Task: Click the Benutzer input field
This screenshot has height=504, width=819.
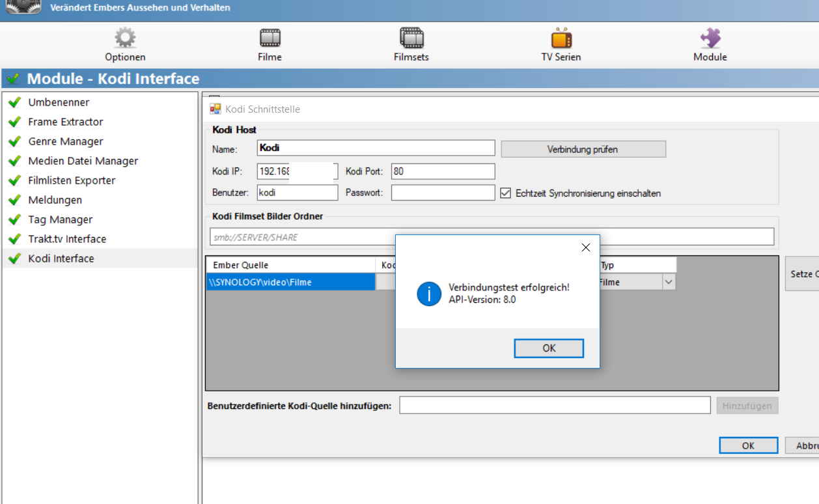Action: 298,193
